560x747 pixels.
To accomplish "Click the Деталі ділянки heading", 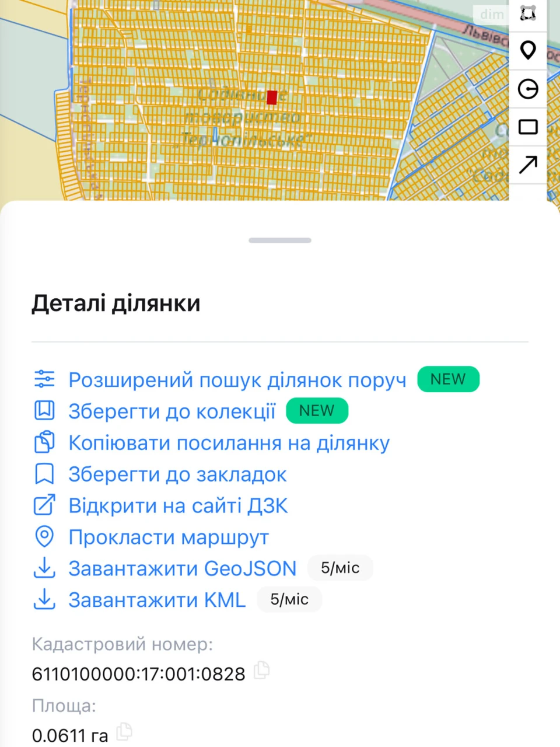I will tap(116, 303).
